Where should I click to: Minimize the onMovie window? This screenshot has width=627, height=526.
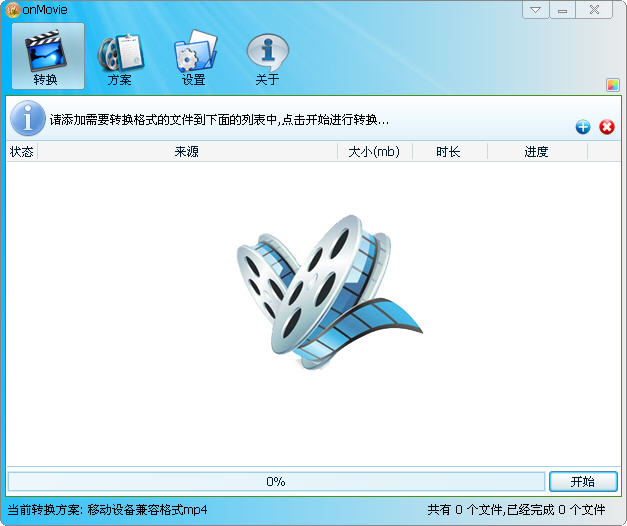point(563,10)
